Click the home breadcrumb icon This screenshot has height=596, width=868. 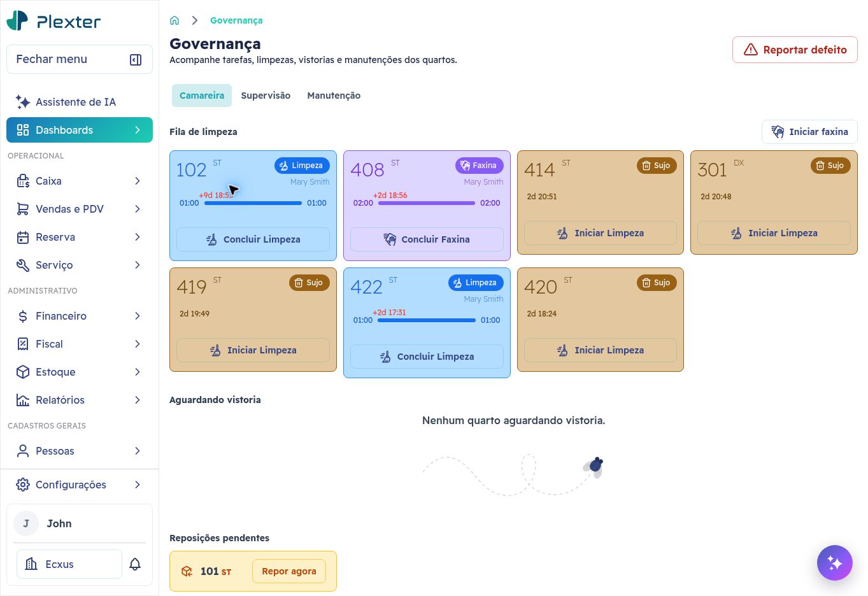[x=174, y=20]
